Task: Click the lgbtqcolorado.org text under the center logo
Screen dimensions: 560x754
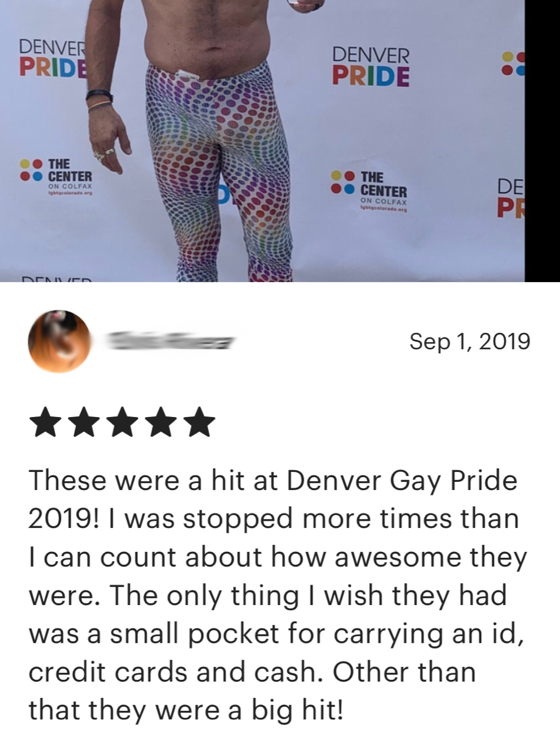Action: [x=383, y=209]
